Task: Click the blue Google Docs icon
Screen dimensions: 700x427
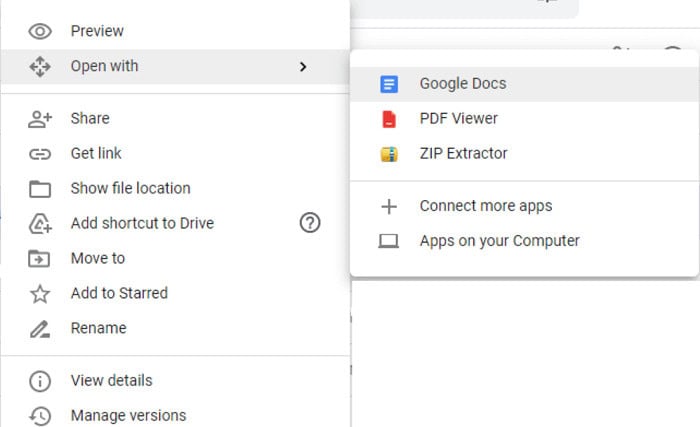Action: point(389,84)
